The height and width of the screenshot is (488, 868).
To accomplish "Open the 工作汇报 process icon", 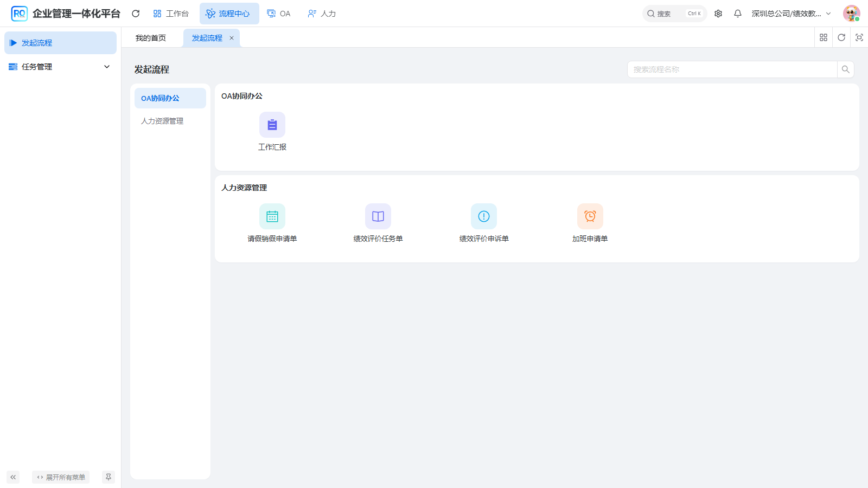I will click(x=272, y=125).
